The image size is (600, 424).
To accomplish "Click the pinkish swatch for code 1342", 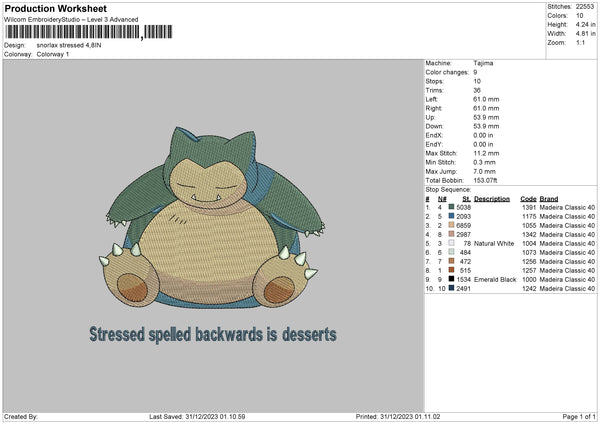I will 451,234.
